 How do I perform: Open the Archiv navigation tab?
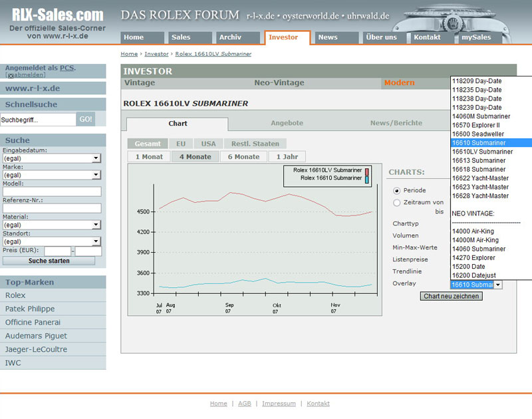point(238,37)
